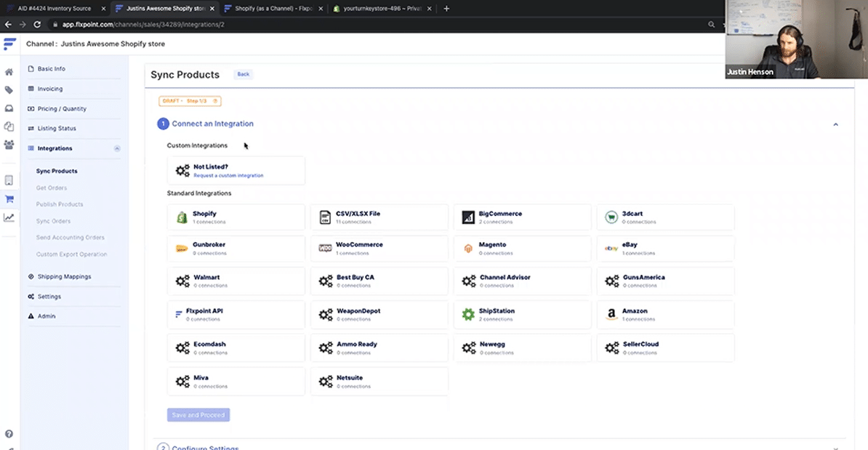This screenshot has width=868, height=450.
Task: Select the SellerCloud integration
Action: pos(665,348)
